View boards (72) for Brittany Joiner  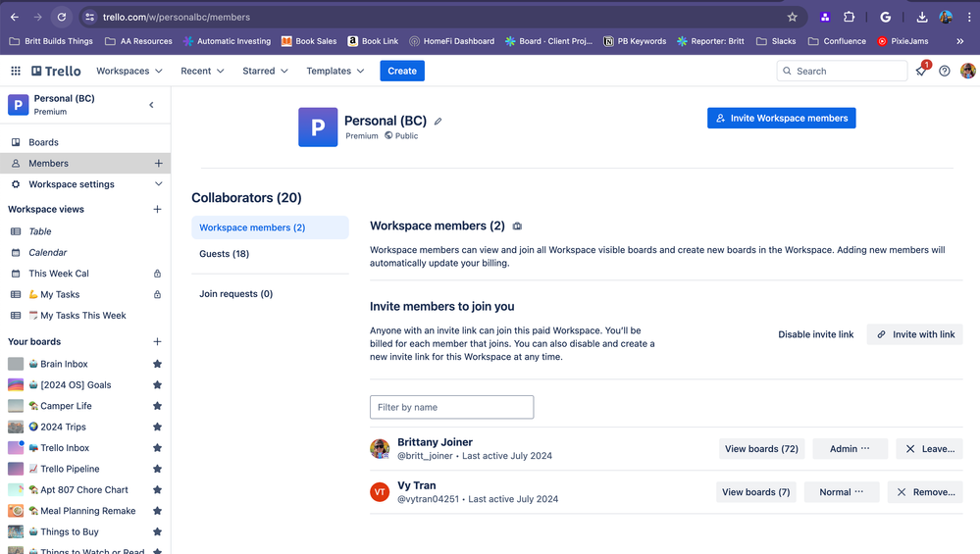[x=761, y=449]
